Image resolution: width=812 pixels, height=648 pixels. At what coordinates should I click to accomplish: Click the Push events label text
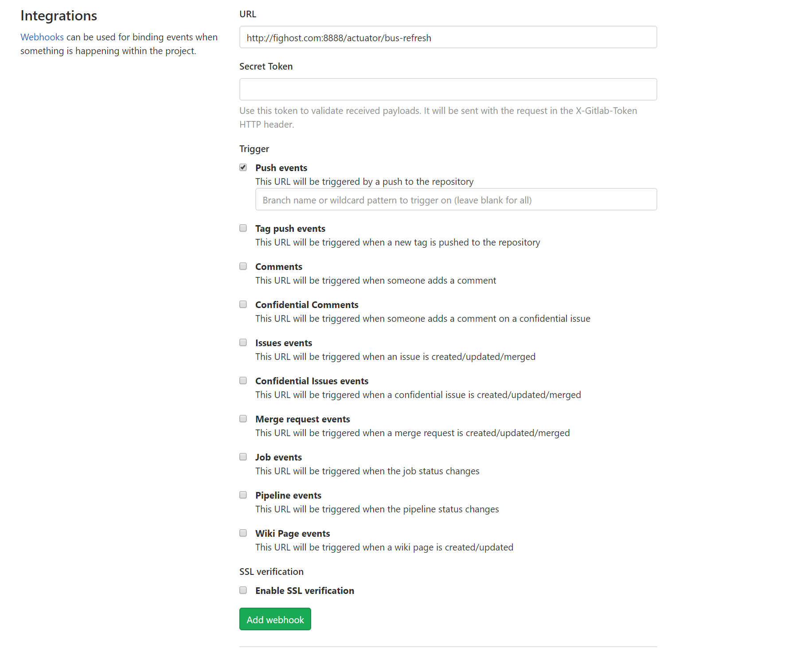[281, 168]
